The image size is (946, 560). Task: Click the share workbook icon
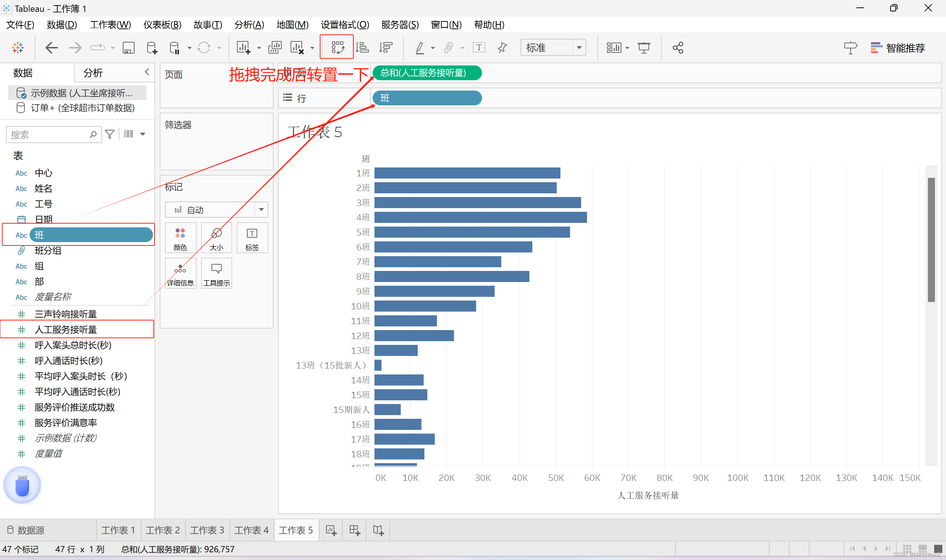(x=678, y=48)
